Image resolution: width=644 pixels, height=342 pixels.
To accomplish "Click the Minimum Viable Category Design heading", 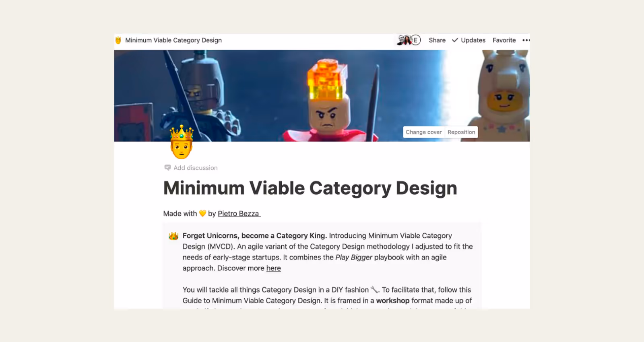I will point(310,188).
